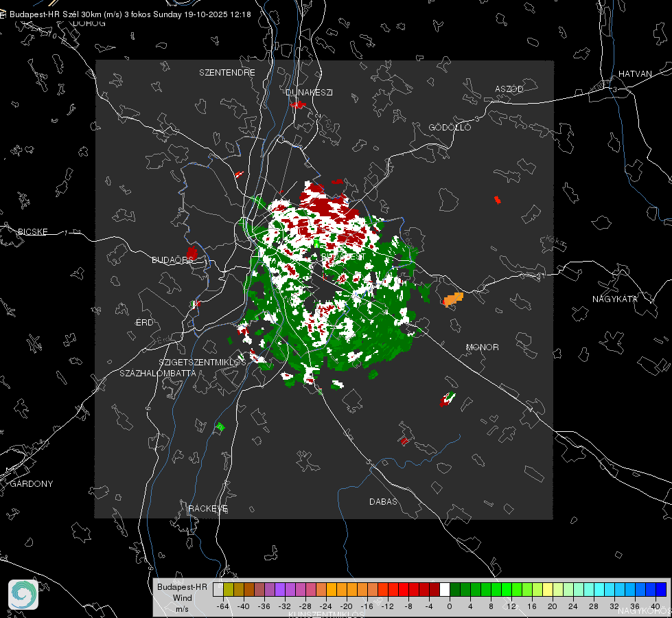The image size is (672, 618).
Task: Select the olive-yellow swatch above -64
Action: pyautogui.click(x=228, y=589)
